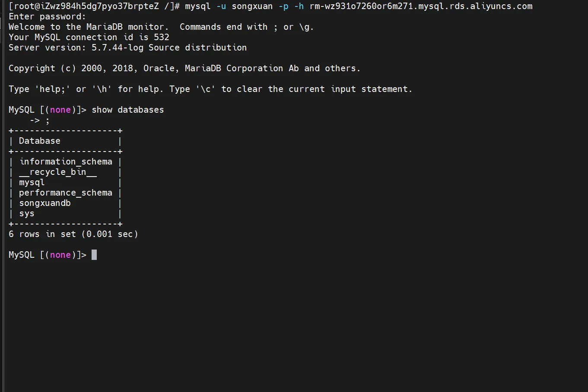Click the server version 5.7.44-log text

tap(117, 47)
